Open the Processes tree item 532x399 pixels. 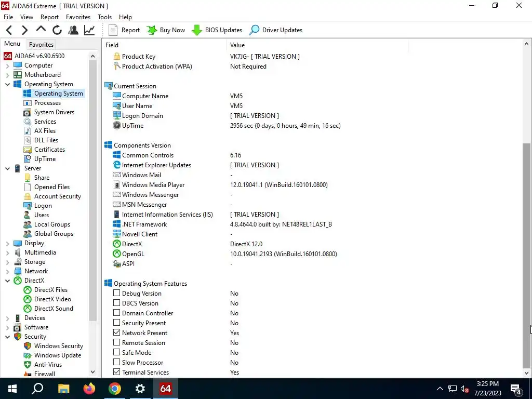click(x=47, y=103)
